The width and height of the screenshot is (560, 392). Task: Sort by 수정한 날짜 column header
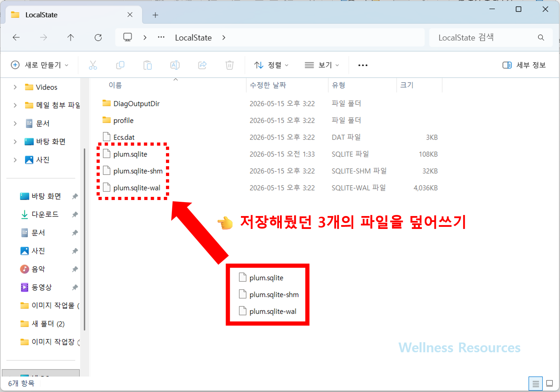(268, 85)
